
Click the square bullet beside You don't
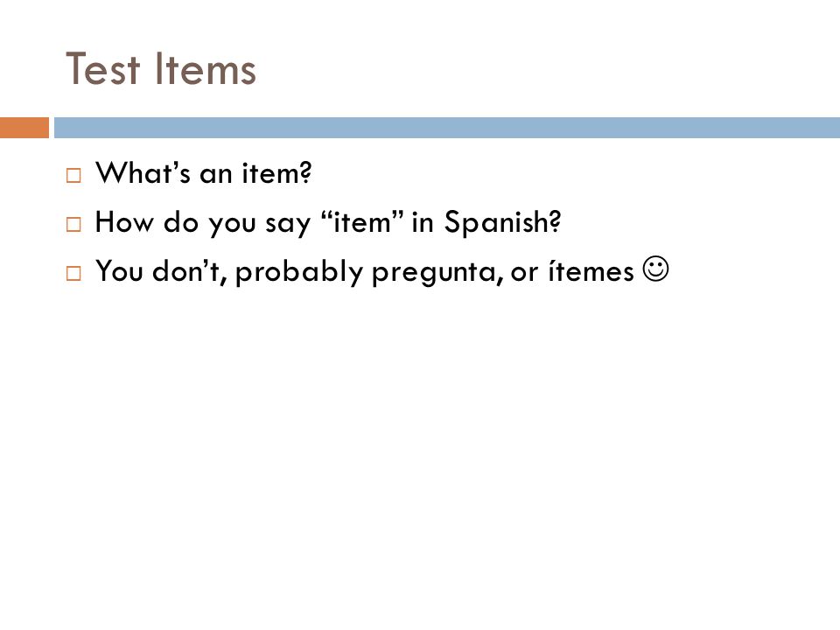pyautogui.click(x=73, y=273)
